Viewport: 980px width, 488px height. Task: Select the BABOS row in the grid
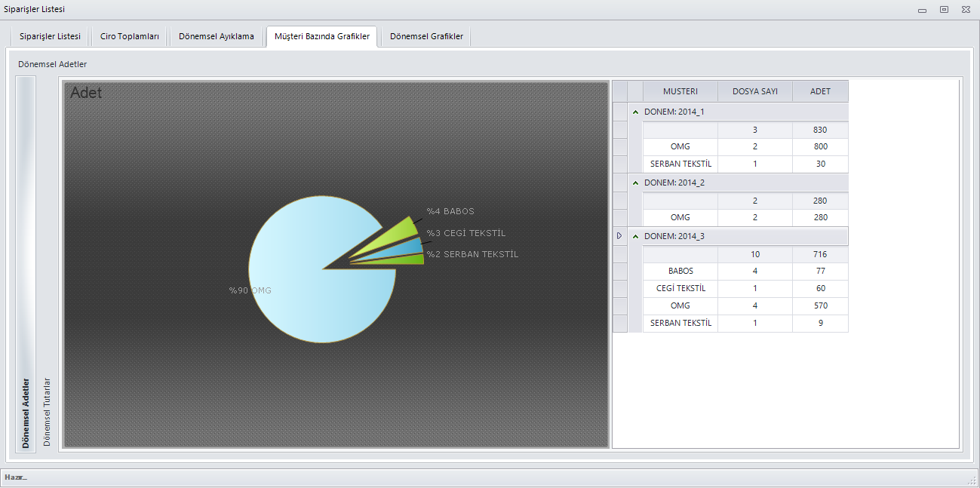click(680, 271)
